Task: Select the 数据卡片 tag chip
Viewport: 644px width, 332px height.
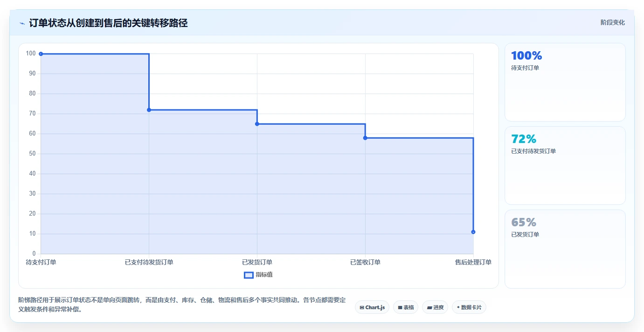Action: [469, 307]
